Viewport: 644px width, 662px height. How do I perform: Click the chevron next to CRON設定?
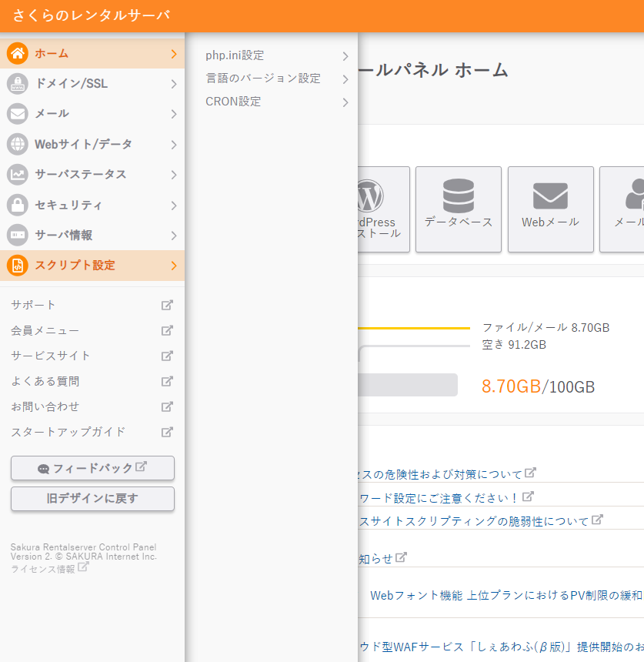point(345,102)
